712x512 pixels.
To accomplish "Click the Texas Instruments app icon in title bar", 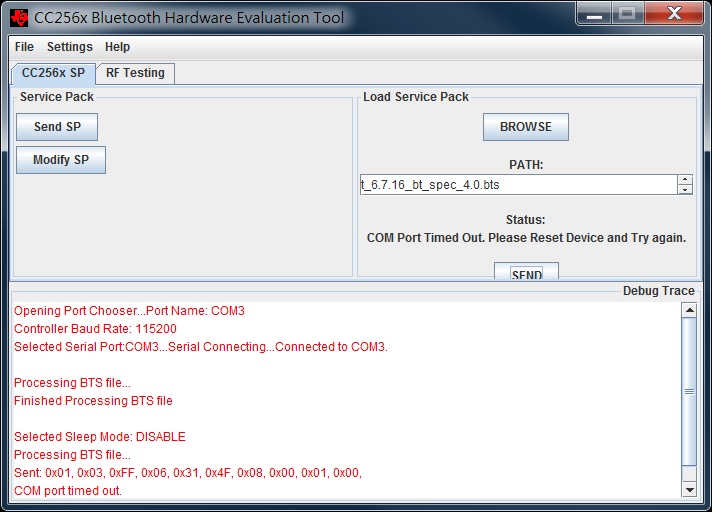I will point(20,18).
